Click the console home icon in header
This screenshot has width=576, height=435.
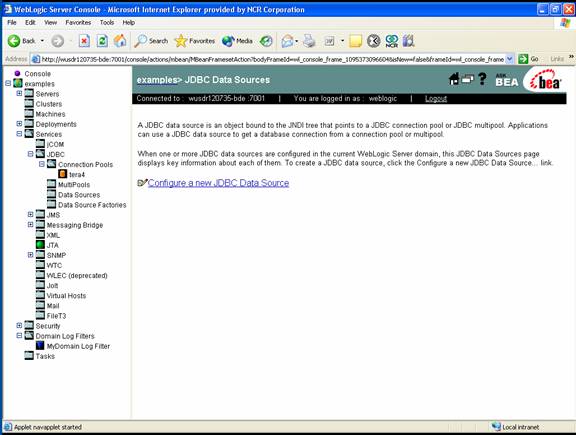(x=454, y=79)
